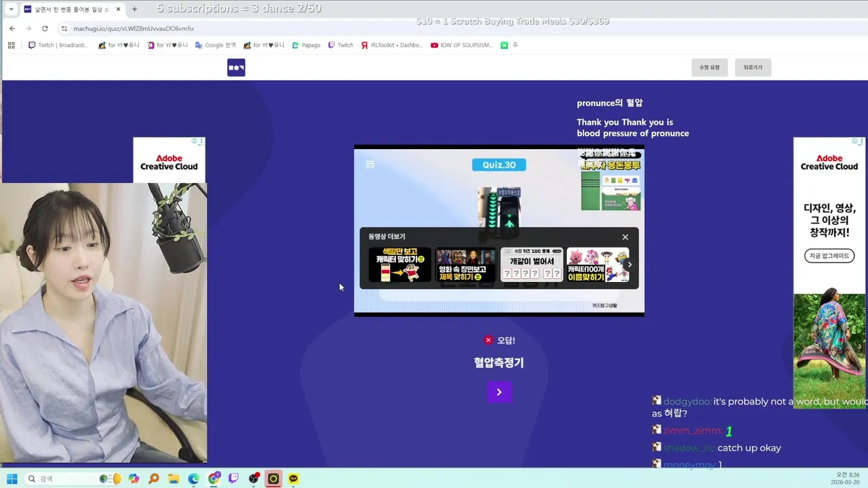This screenshot has height=488, width=868.
Task: Open the yellow camera app on taskbar
Action: tap(273, 479)
